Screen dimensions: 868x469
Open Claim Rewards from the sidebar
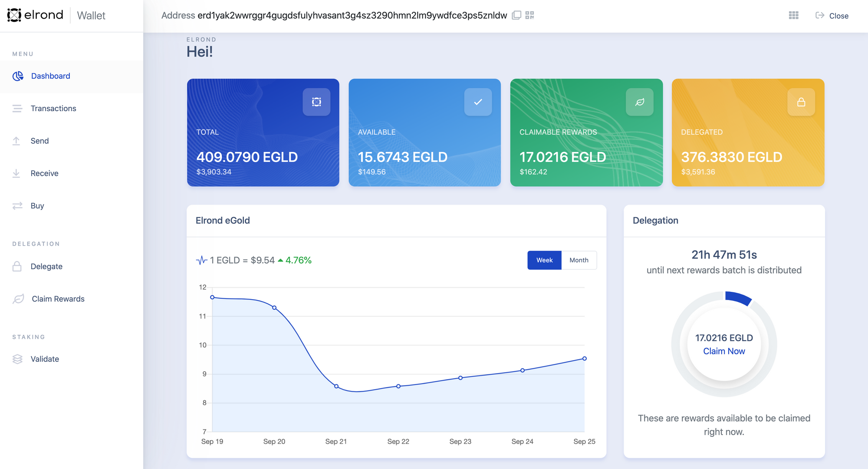(x=72, y=299)
